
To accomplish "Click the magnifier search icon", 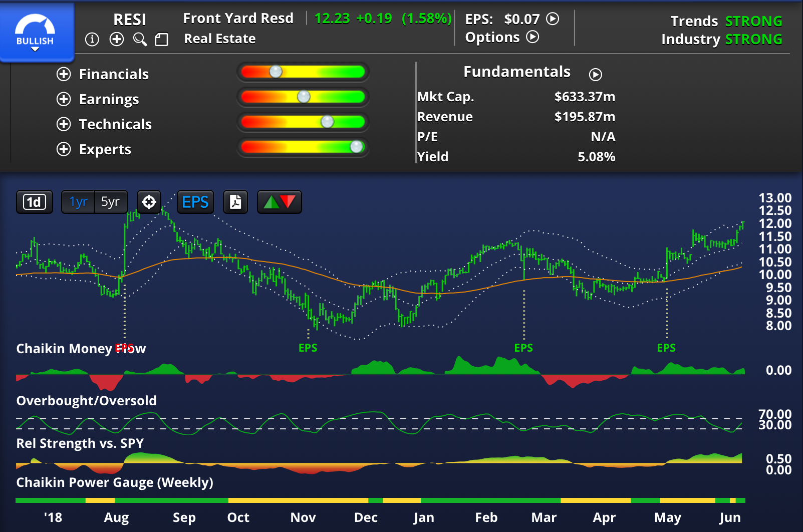I will coord(140,39).
